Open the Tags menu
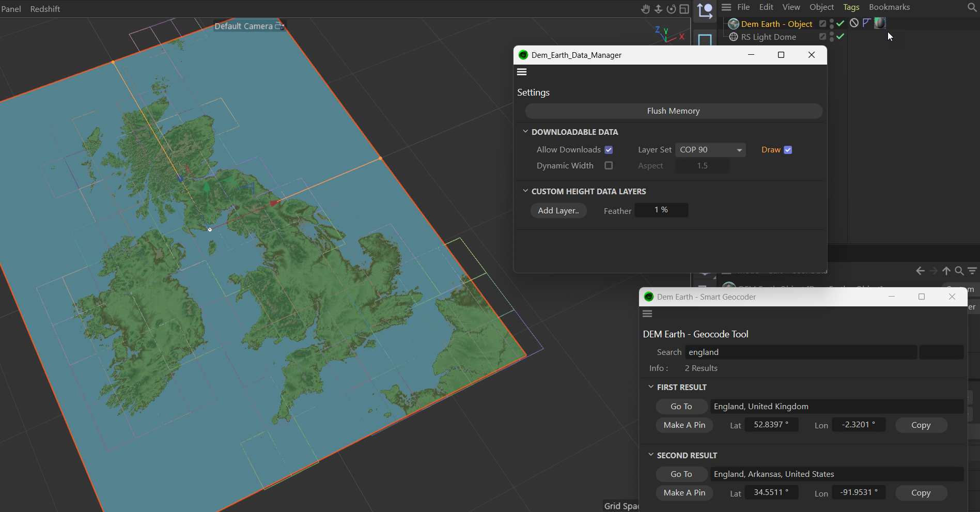 pyautogui.click(x=851, y=7)
